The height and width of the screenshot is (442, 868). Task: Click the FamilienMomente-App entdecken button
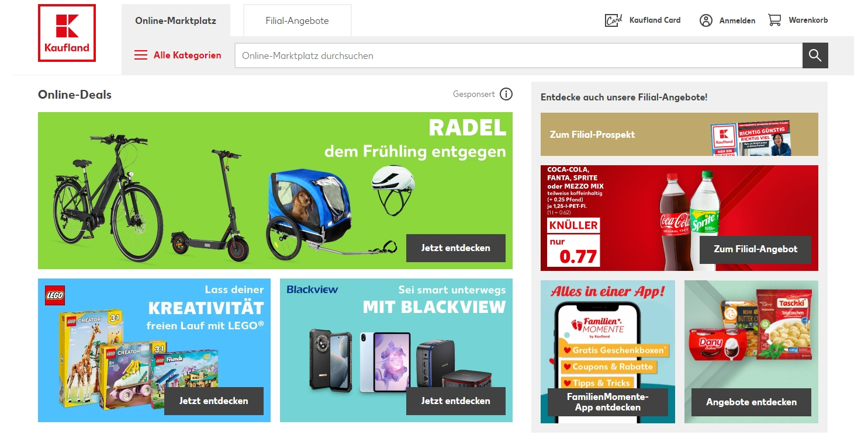pos(607,402)
